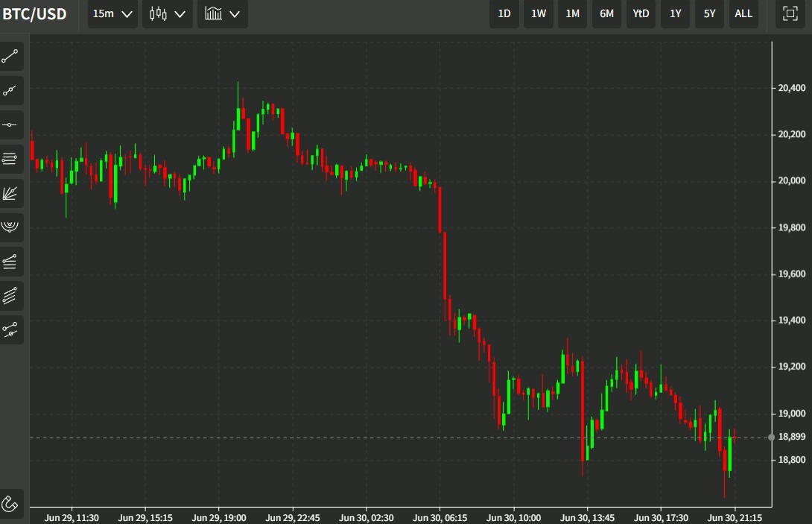Activate the Fibonacci fan tool
Viewport: 812px width, 524px height.
point(11,194)
